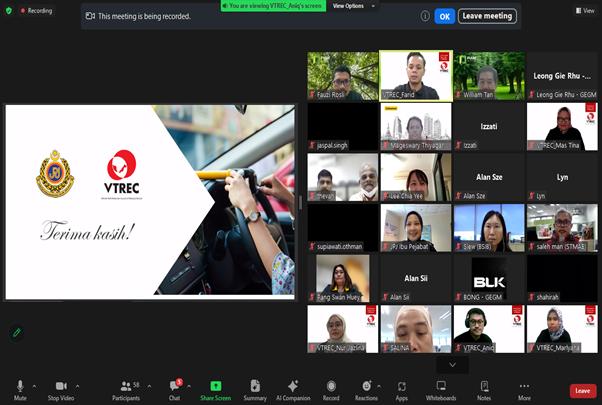602x405 pixels.
Task: Select the VTREC_Farid video thumbnail
Action: 415,75
